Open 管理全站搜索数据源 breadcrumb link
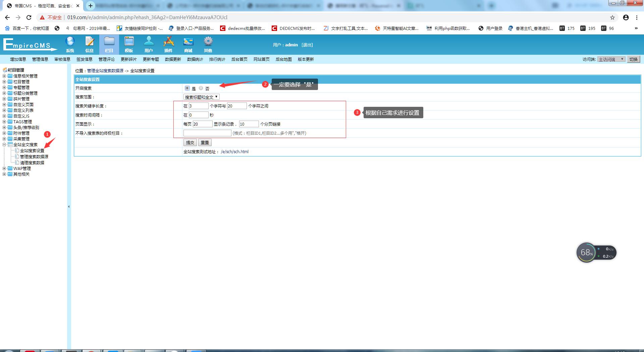Screen dimensions: 644x352 point(105,71)
